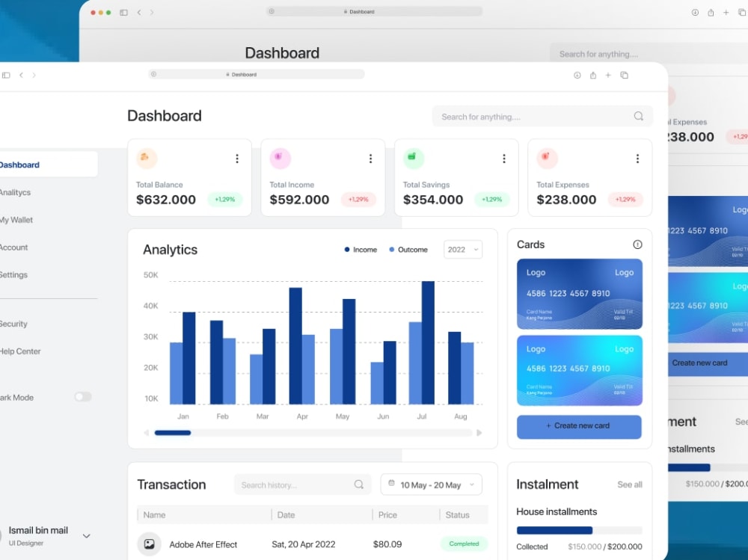Click the sidebar toggle icon in the front browser toolbar
Image resolution: width=748 pixels, height=560 pixels.
(x=6, y=75)
